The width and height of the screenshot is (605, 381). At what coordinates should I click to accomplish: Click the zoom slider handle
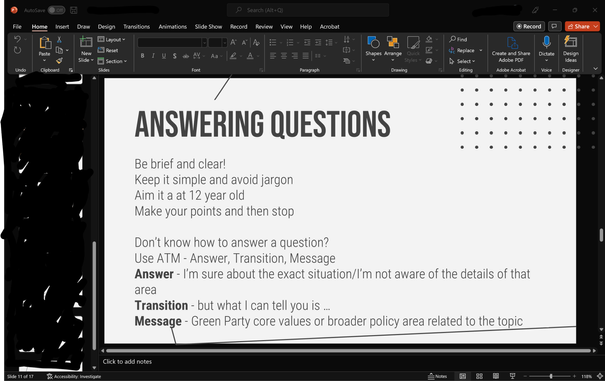point(551,376)
